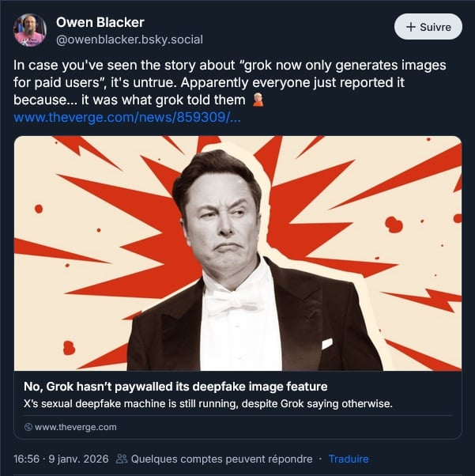Click the www.theverge.com domain label in the card

click(76, 427)
